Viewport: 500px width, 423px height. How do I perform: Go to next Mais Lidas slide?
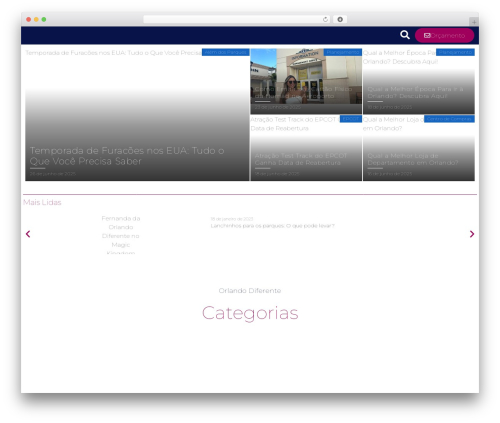472,234
